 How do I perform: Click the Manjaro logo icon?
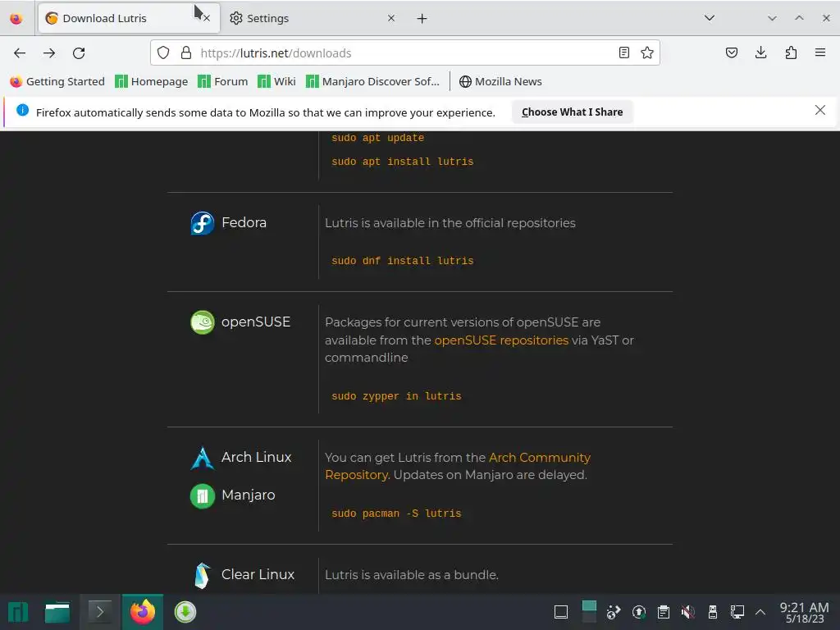click(203, 496)
